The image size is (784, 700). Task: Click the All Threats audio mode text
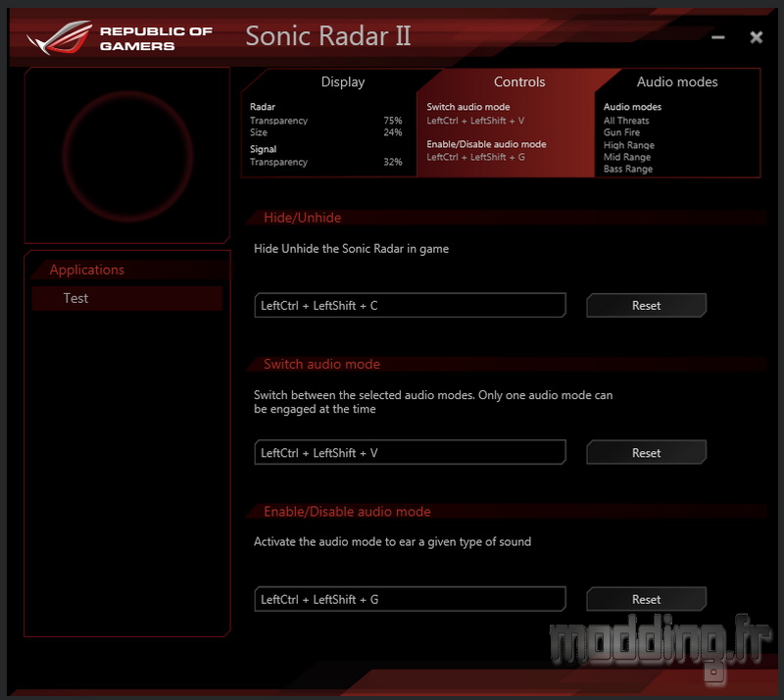click(626, 121)
